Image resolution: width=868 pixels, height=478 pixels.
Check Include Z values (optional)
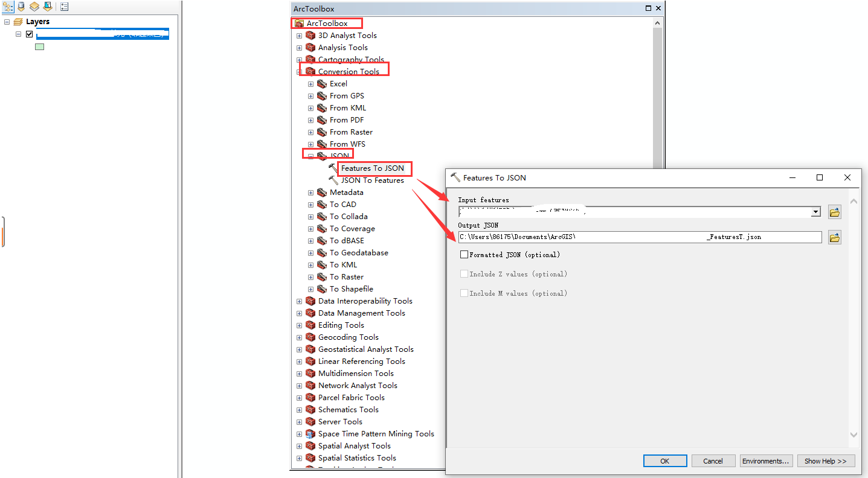[x=464, y=274]
